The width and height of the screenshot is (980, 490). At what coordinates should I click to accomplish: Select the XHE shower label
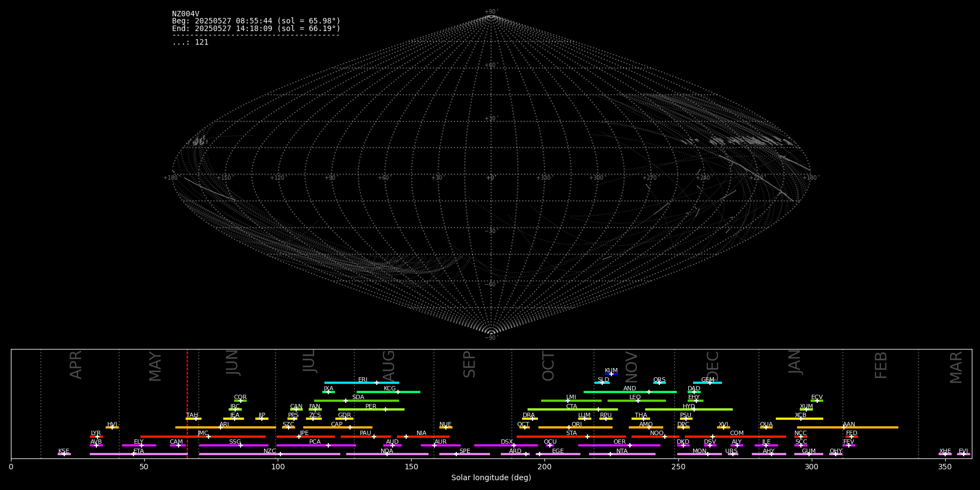click(945, 451)
